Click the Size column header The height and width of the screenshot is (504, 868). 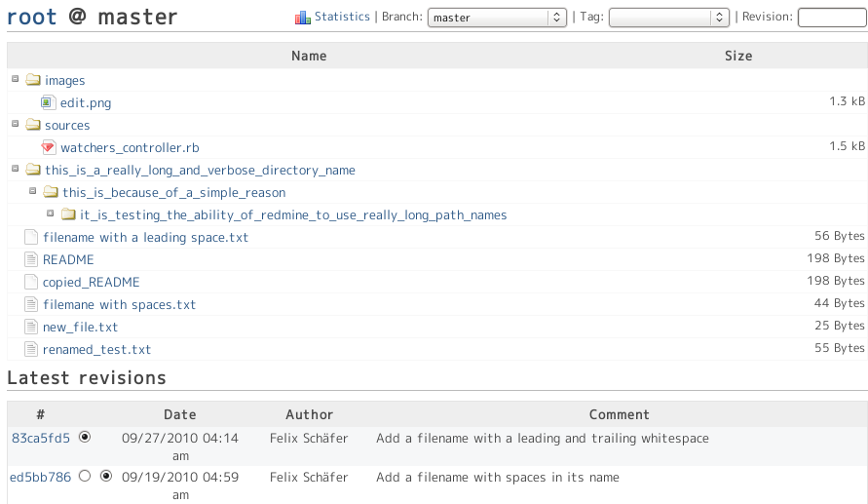click(x=738, y=56)
